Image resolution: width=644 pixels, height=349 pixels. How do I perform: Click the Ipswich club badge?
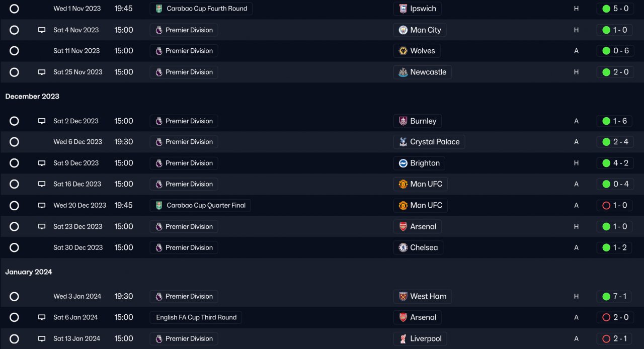click(403, 9)
